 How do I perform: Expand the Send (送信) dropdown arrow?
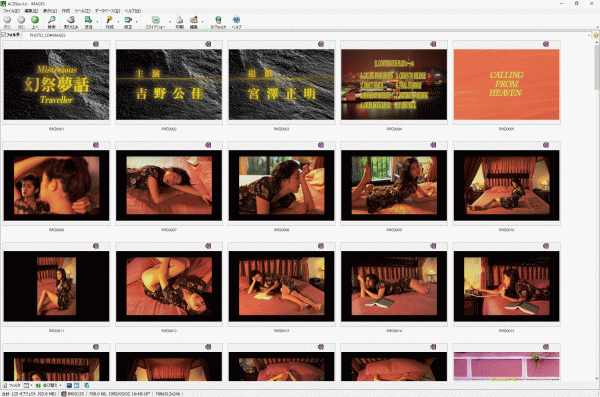pos(97,21)
